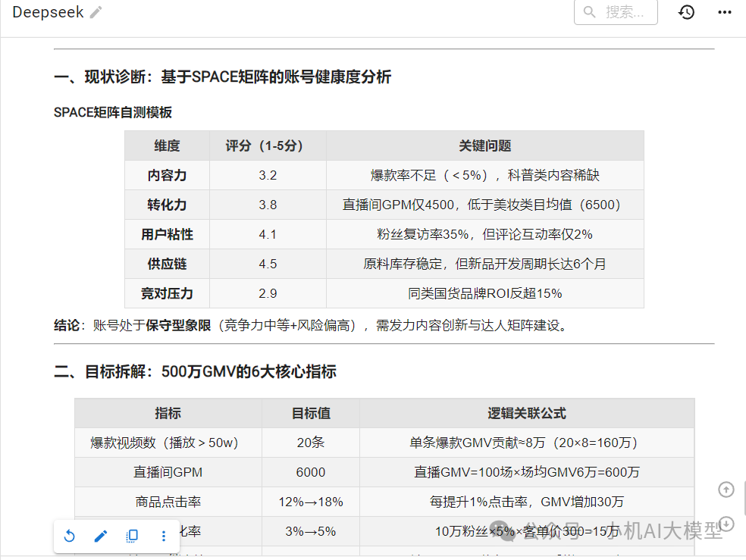
Task: Click the score cell 4.5
Action: click(268, 264)
